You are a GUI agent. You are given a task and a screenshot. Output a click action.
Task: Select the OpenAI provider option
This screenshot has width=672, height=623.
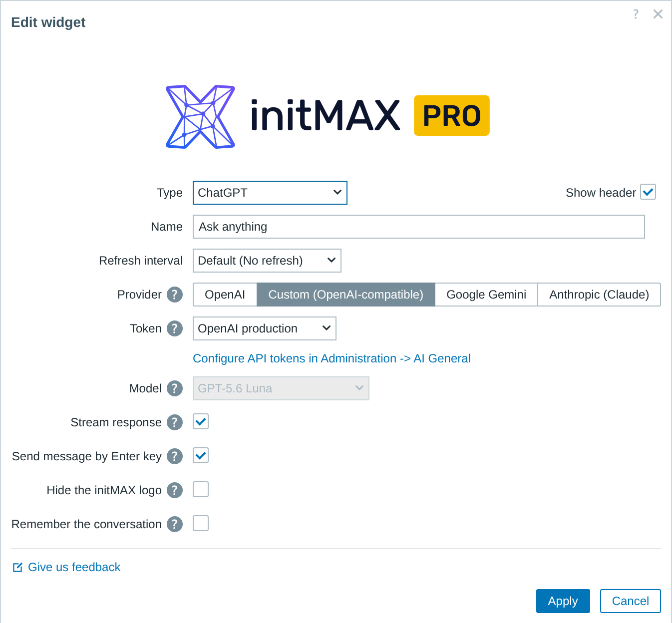click(225, 295)
